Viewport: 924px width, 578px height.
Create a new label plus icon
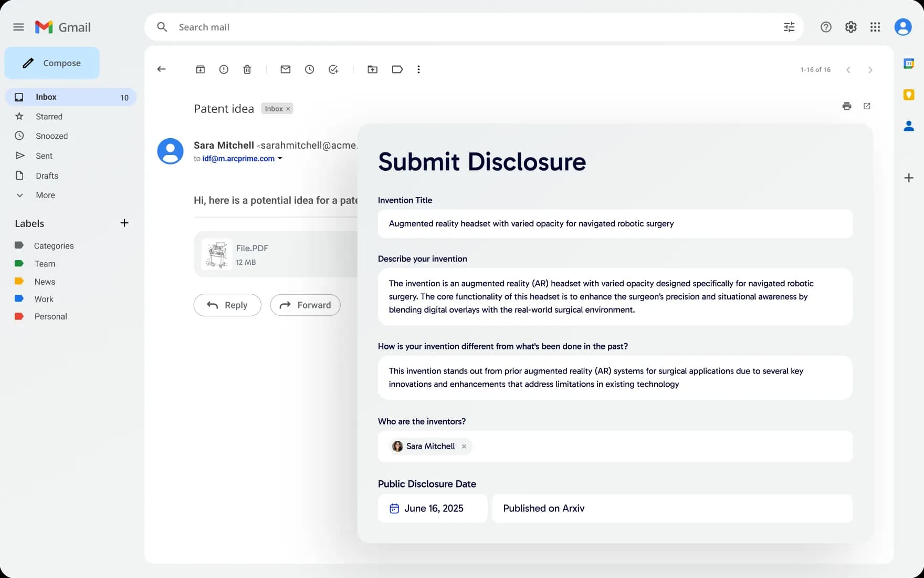124,223
